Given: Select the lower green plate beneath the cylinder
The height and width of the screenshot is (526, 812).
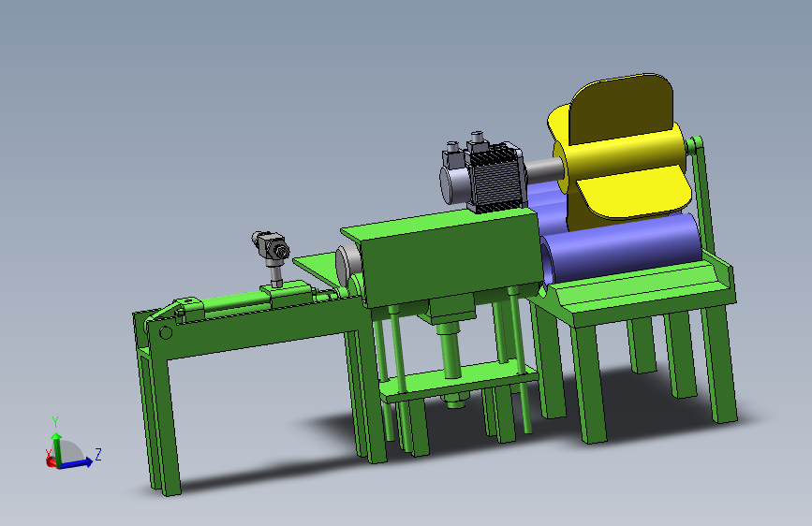Looking at the screenshot, I should point(458,382).
